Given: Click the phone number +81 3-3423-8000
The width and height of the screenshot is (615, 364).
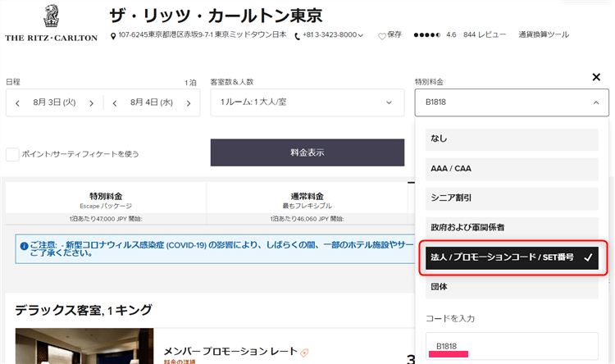Looking at the screenshot, I should pos(330,35).
